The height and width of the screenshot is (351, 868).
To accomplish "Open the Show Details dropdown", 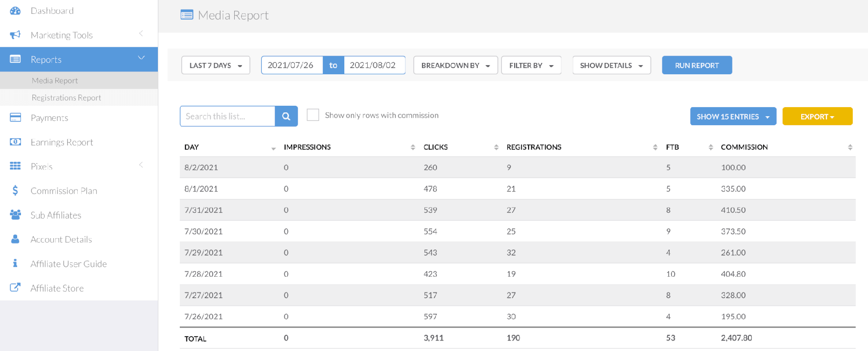I will (611, 65).
